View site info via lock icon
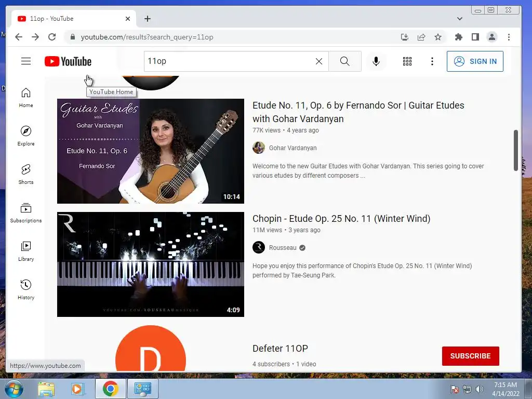 point(72,37)
